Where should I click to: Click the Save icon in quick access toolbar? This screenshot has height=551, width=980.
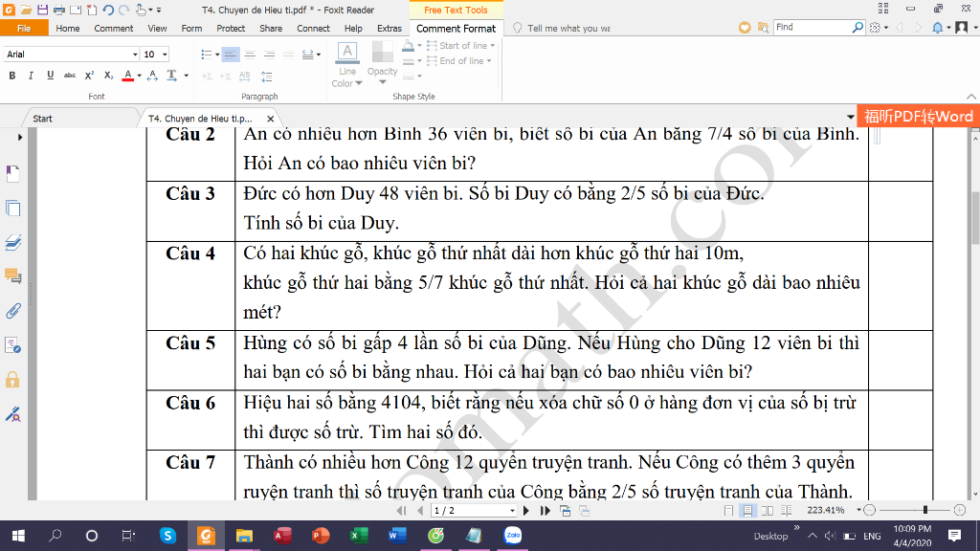(x=42, y=10)
